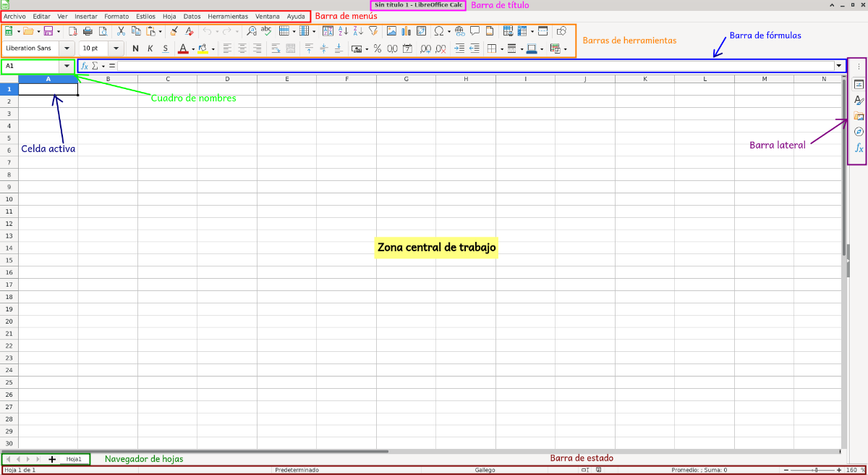868x475 pixels.
Task: Open the Function Wizard fx icon
Action: (x=85, y=66)
